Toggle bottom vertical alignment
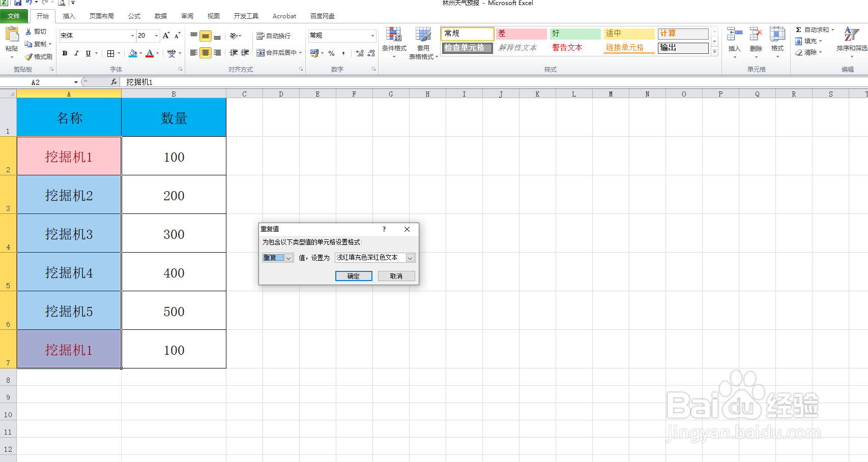 tap(217, 36)
